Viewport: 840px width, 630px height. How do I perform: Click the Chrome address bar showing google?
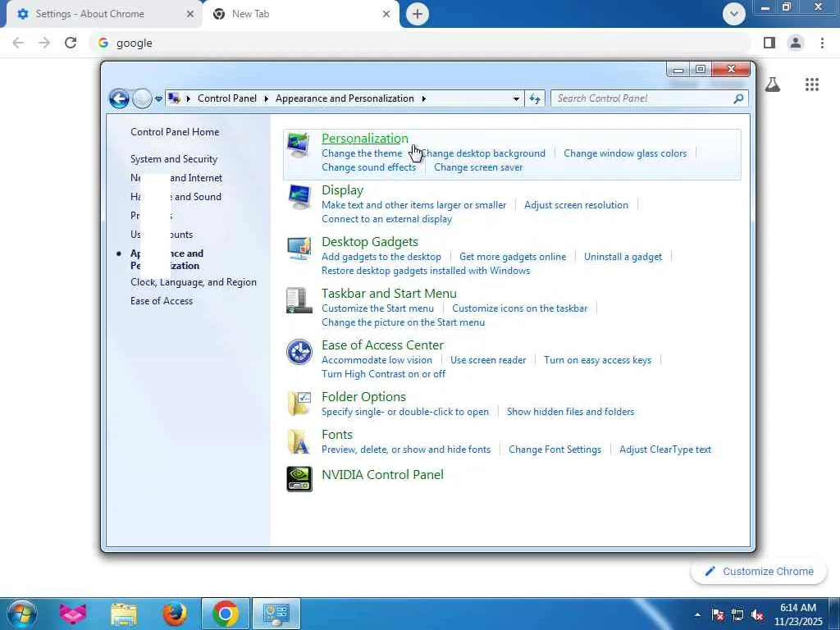click(x=421, y=43)
